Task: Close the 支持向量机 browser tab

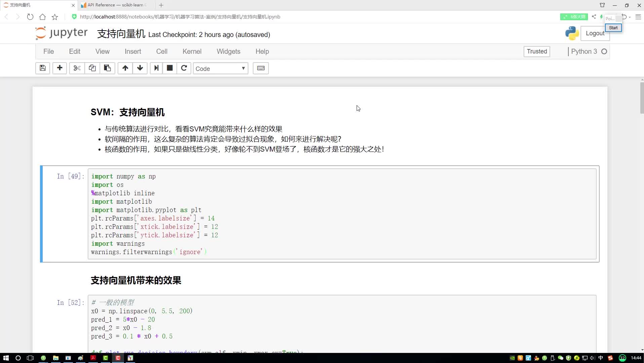Action: tap(73, 5)
